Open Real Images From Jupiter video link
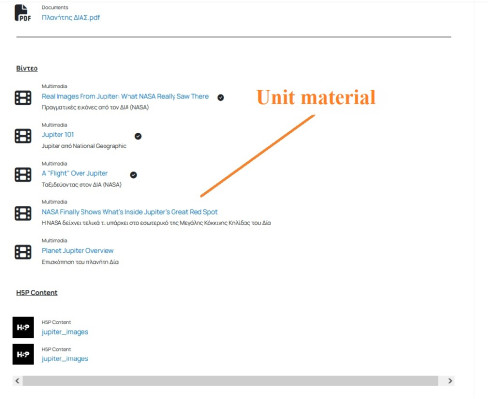 point(125,96)
